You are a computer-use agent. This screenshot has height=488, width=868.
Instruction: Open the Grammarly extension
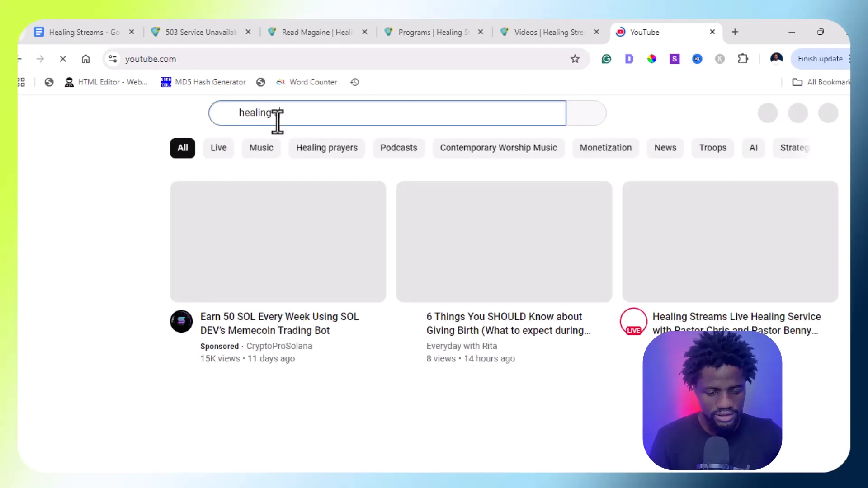pos(607,59)
